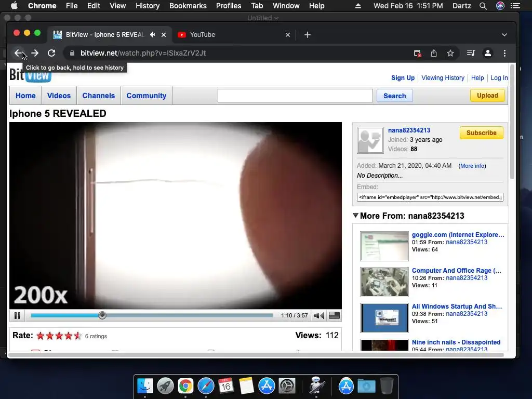Close the YouTube tab
The width and height of the screenshot is (532, 399).
288,35
